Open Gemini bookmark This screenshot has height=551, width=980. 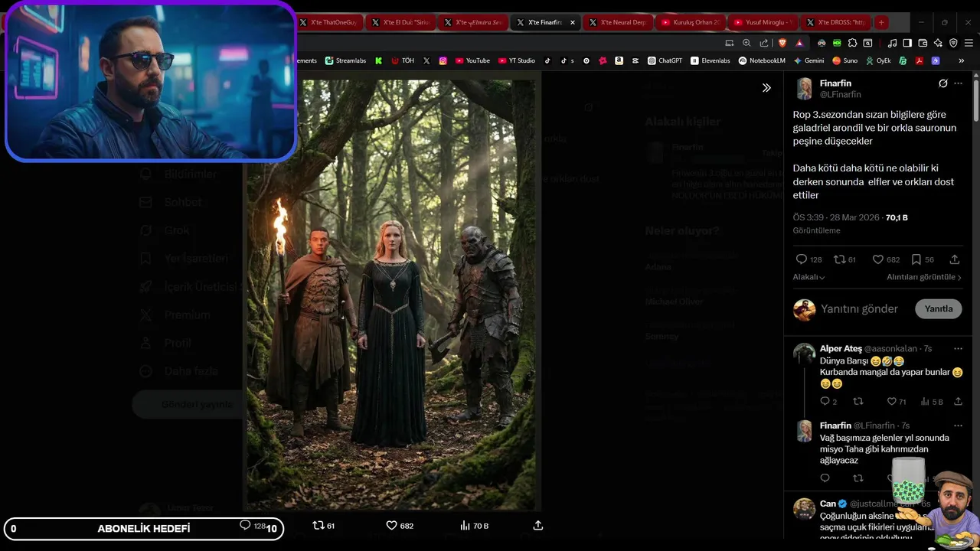pos(809,60)
